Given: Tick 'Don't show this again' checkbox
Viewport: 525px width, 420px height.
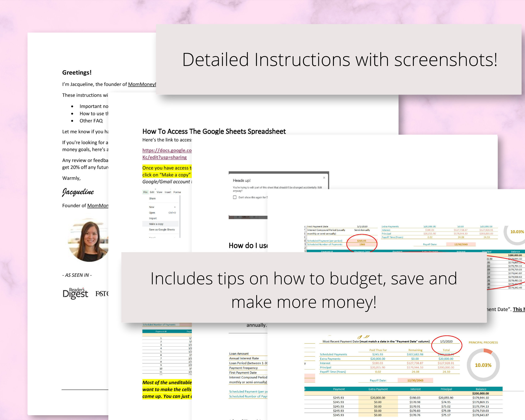Looking at the screenshot, I should pos(235,197).
